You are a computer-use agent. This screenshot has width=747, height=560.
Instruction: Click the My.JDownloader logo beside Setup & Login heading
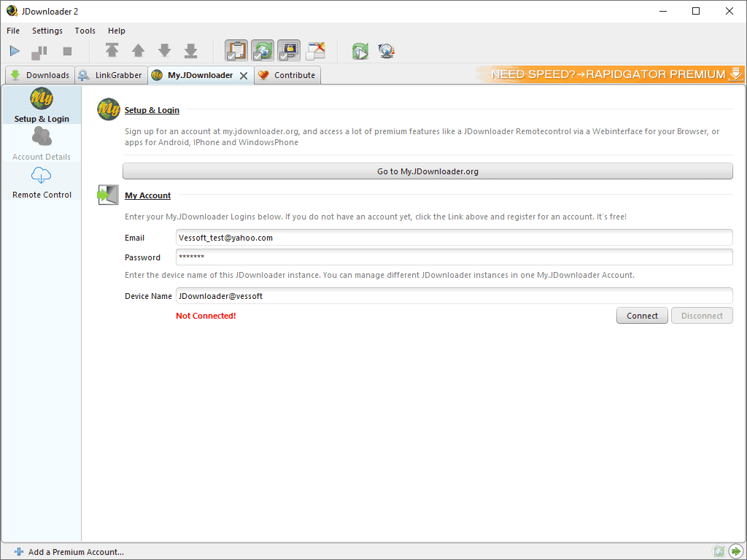point(109,109)
